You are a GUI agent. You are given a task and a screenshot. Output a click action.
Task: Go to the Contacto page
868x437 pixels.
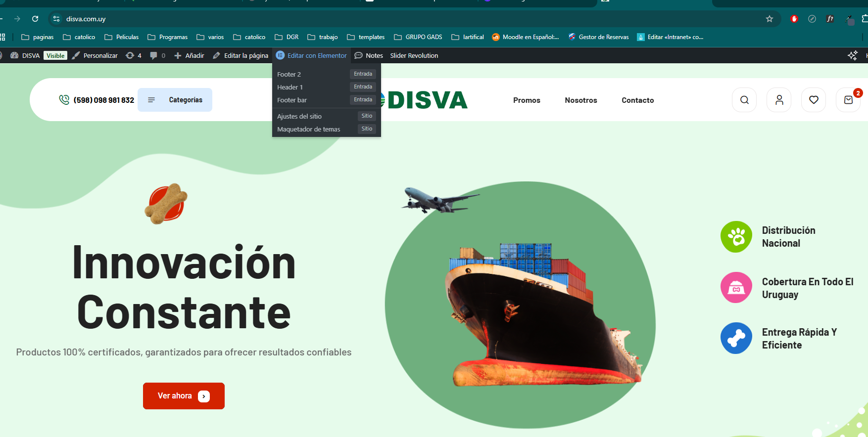point(638,100)
